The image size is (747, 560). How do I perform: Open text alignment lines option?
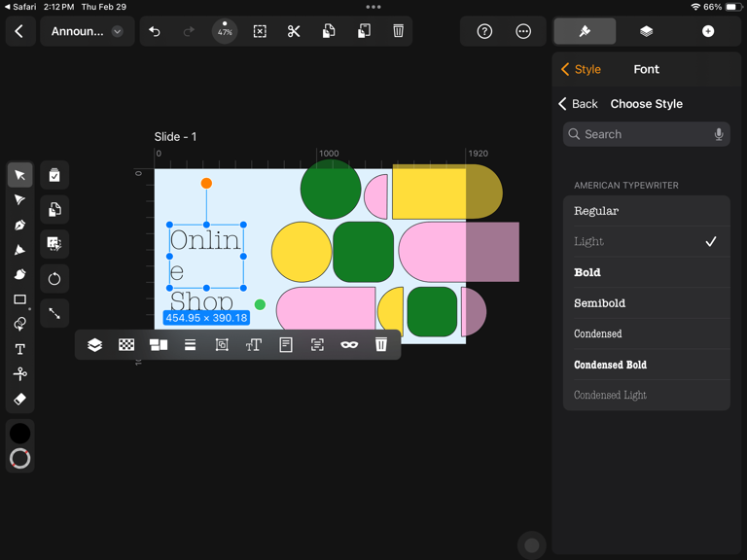click(x=190, y=345)
